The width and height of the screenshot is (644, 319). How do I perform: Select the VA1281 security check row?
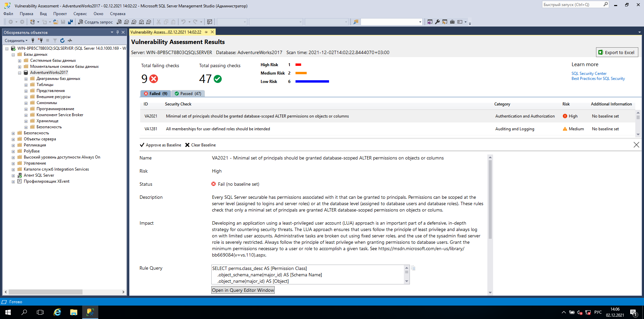[x=387, y=129]
